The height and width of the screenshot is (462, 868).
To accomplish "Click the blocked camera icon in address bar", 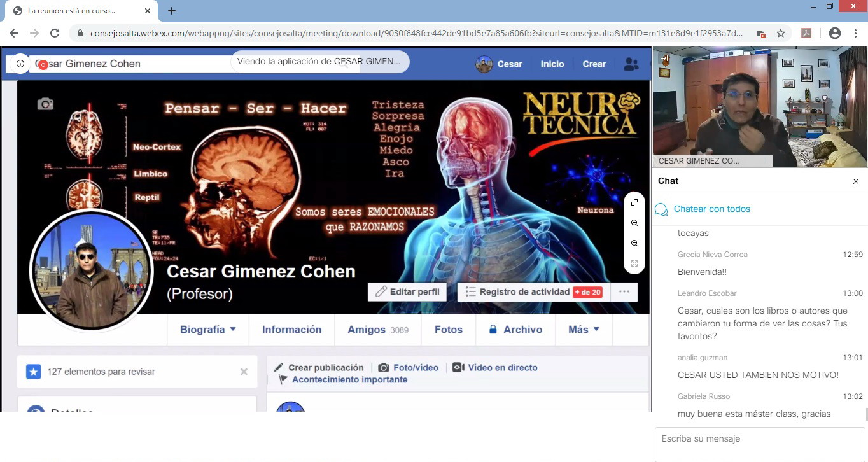I will 760,33.
